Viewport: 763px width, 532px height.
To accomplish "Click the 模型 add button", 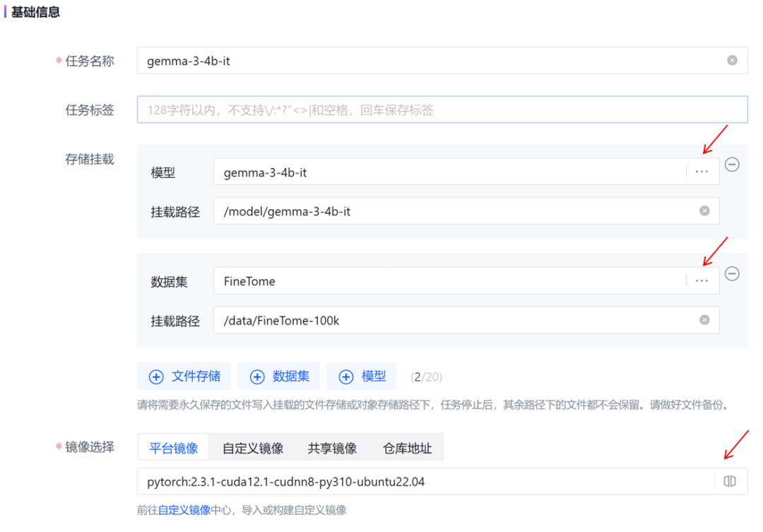I will tap(361, 376).
